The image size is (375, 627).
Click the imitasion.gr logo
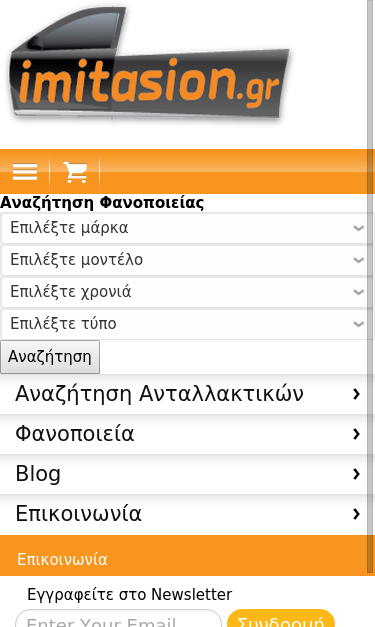tap(149, 64)
